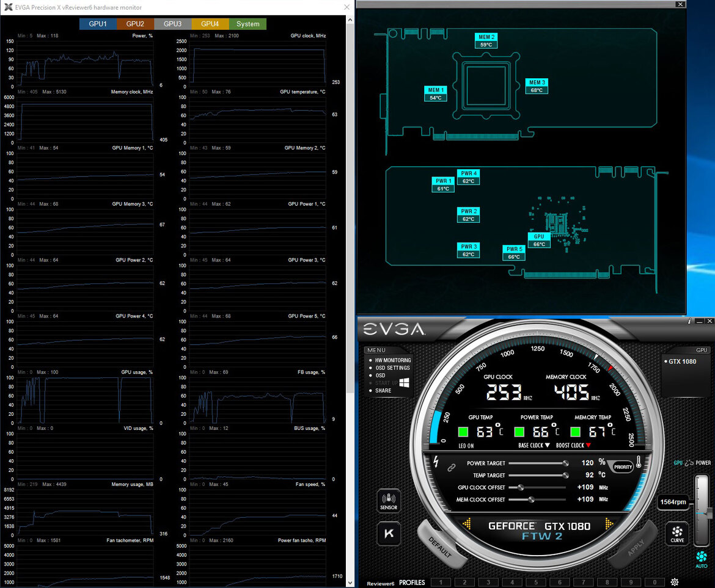Screen dimensions: 715x588
Task: Open HW Monitoring menu item
Action: coord(392,360)
